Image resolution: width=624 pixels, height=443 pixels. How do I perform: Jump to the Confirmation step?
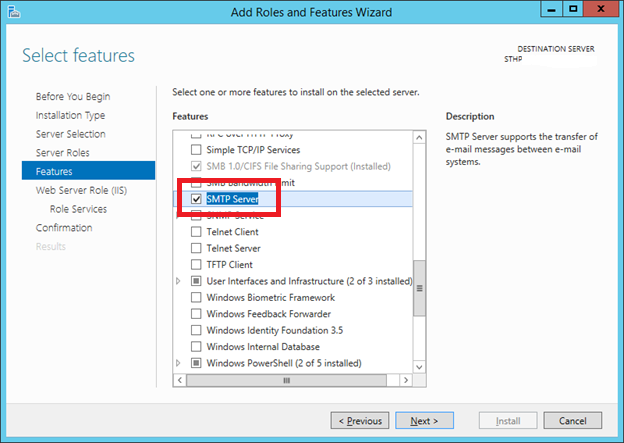[64, 228]
